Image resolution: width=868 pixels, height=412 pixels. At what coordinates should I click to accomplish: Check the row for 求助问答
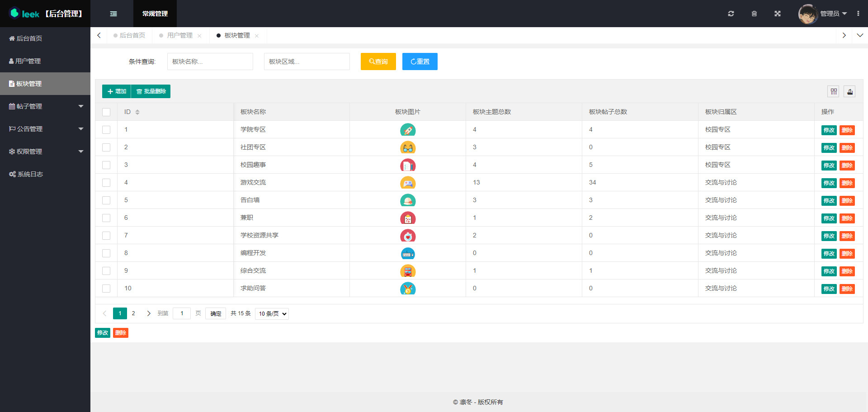click(x=106, y=289)
